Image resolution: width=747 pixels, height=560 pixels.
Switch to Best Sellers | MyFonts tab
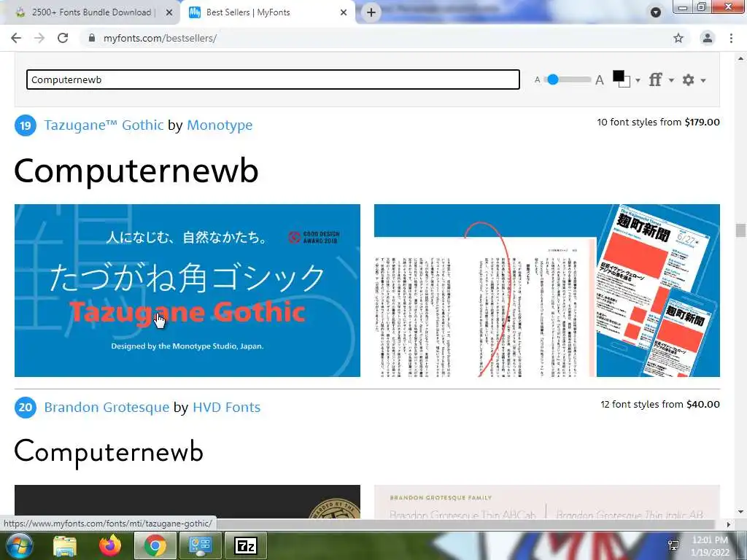[267, 12]
